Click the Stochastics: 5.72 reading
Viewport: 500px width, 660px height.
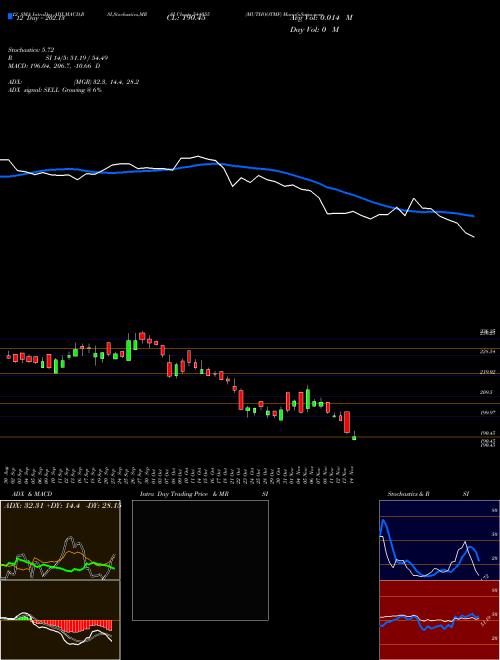pyautogui.click(x=31, y=50)
